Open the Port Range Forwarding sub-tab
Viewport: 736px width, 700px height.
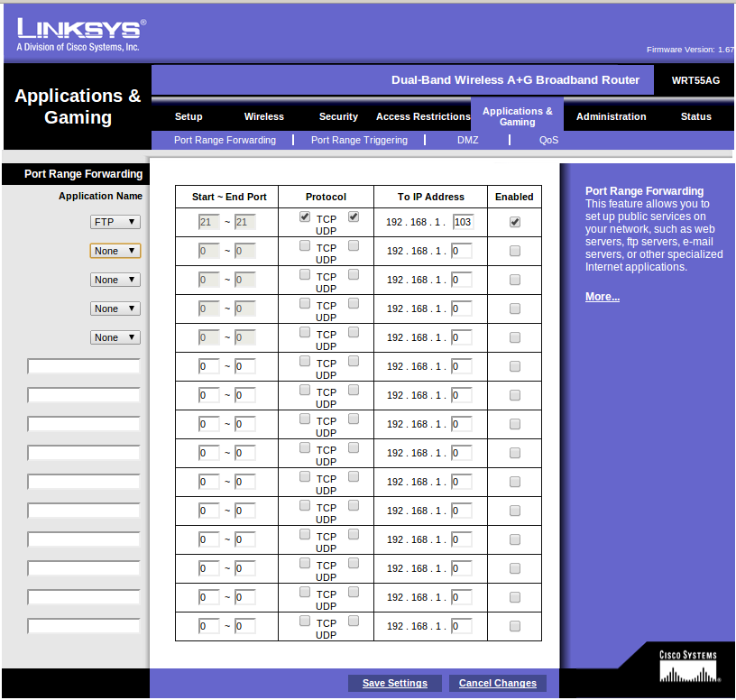point(225,140)
